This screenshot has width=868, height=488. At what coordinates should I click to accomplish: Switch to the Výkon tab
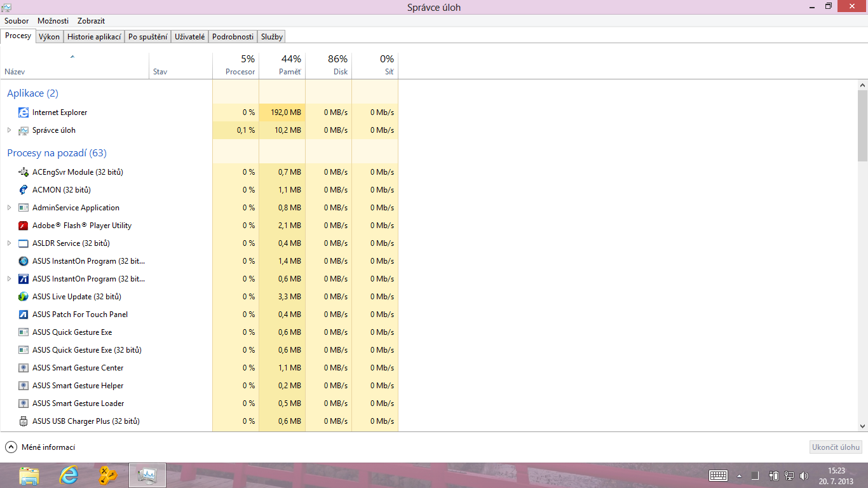tap(49, 37)
